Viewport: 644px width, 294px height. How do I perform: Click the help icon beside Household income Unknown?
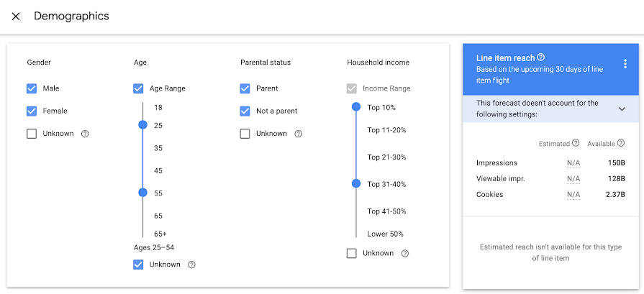[405, 253]
